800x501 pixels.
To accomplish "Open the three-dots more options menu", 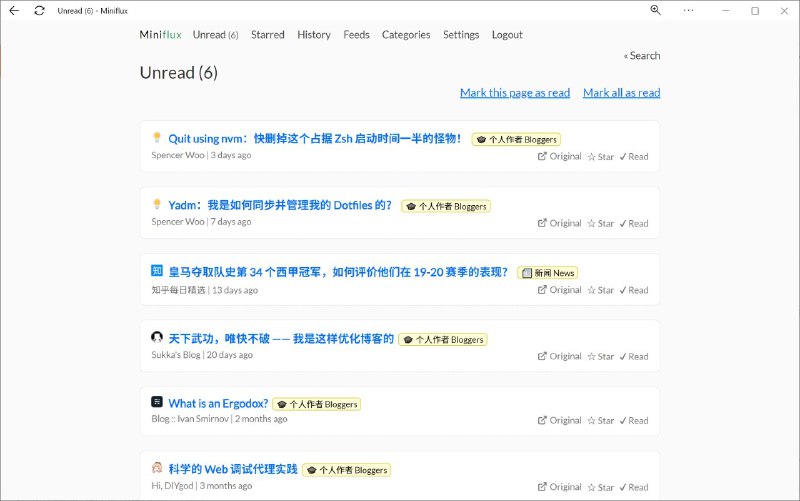I will coord(688,10).
